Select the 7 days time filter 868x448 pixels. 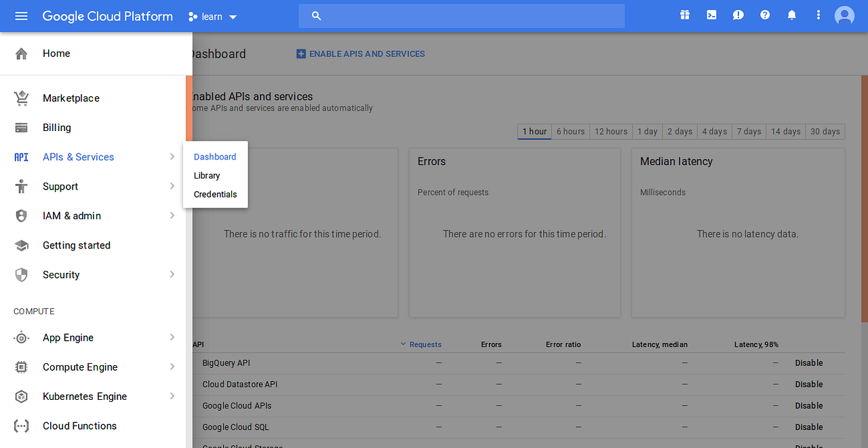(749, 132)
